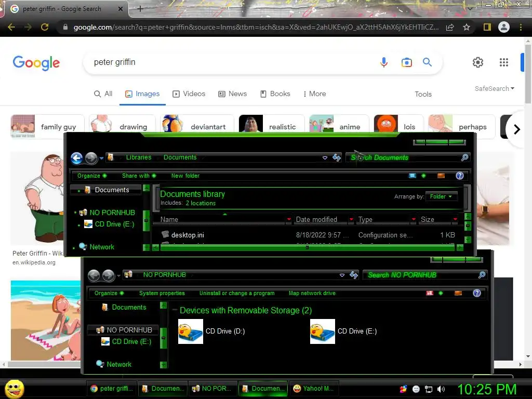532x399 pixels.
Task: Search by image with camera icon
Action: coord(406,62)
